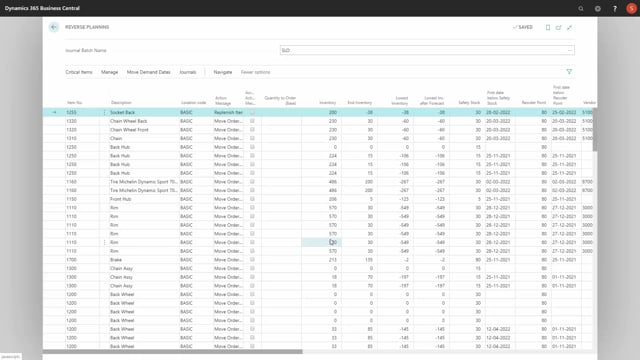This screenshot has height=360, width=640.
Task: Open the search magnifier in the top bar
Action: click(x=580, y=8)
